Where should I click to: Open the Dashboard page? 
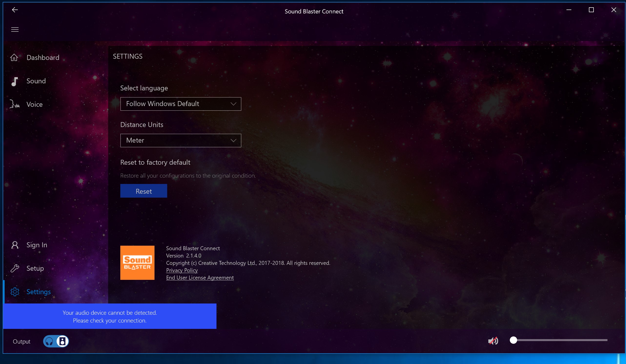point(56,58)
